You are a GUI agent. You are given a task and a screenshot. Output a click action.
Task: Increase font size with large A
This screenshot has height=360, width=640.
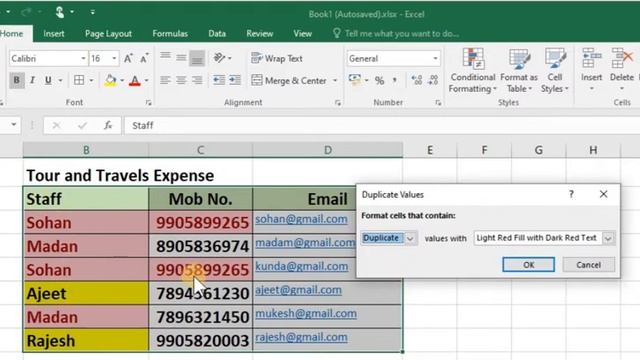coord(128,58)
